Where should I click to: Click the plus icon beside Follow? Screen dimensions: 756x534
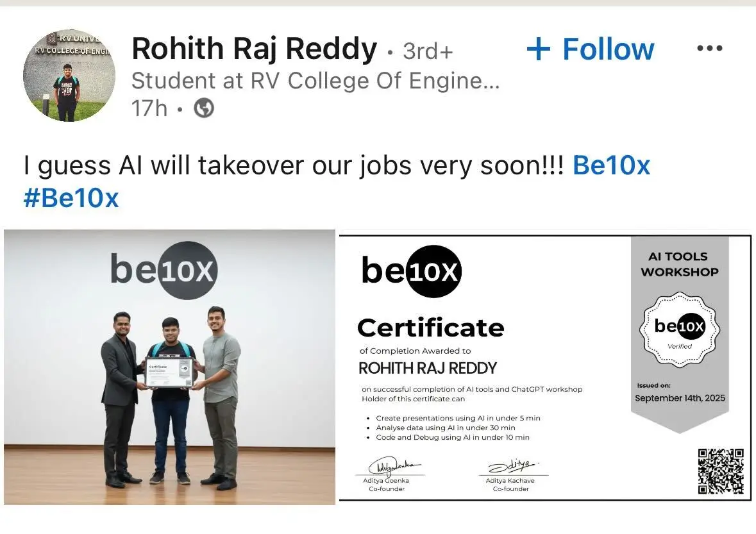[x=539, y=49]
